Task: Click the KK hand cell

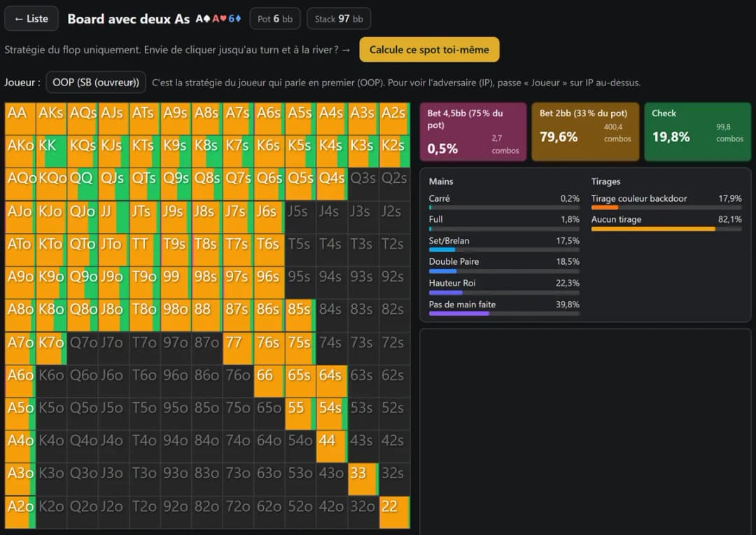Action: pos(52,151)
